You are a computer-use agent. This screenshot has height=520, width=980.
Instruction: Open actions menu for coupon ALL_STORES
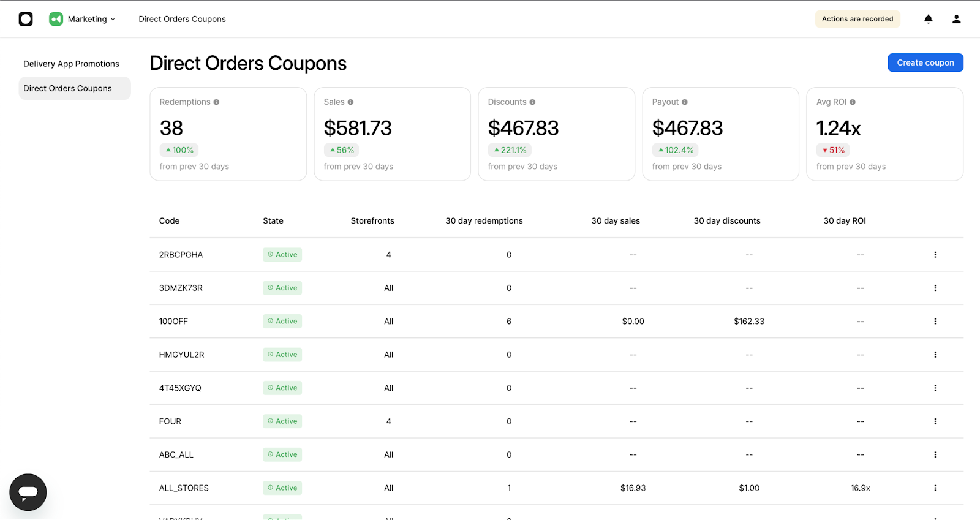click(935, 488)
